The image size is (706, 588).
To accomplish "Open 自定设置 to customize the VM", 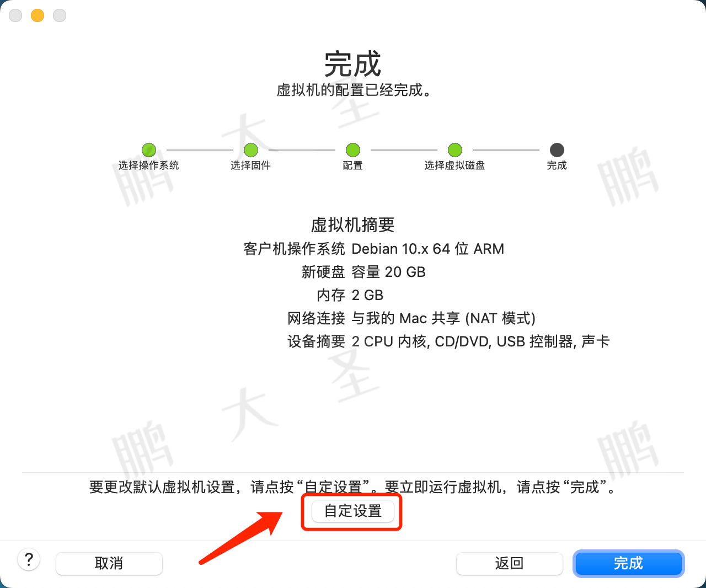I will click(x=353, y=511).
